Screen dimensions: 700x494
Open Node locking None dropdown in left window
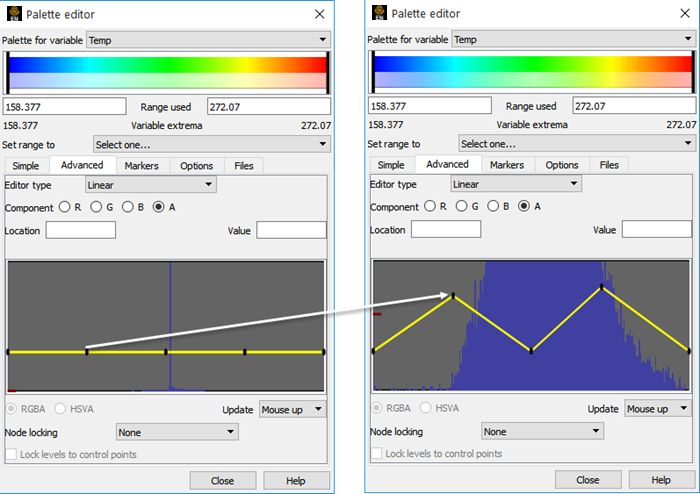pos(177,432)
